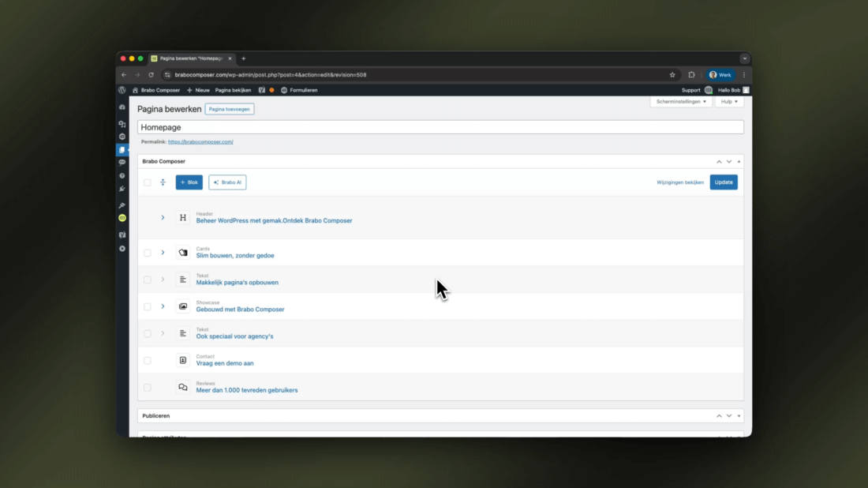The height and width of the screenshot is (488, 868).
Task: Open the Nieuw menu in admin bar
Action: 198,90
